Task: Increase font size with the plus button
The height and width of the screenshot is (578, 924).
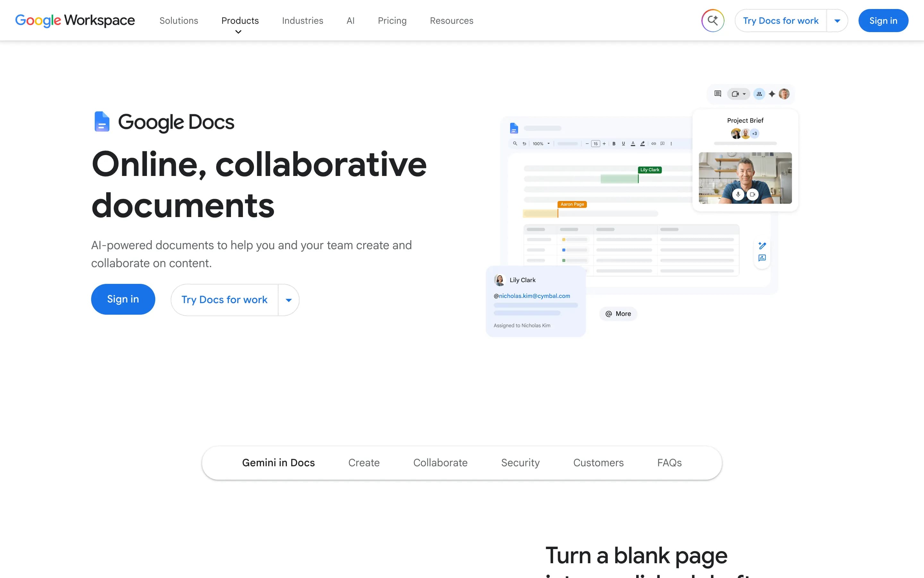Action: coord(604,144)
